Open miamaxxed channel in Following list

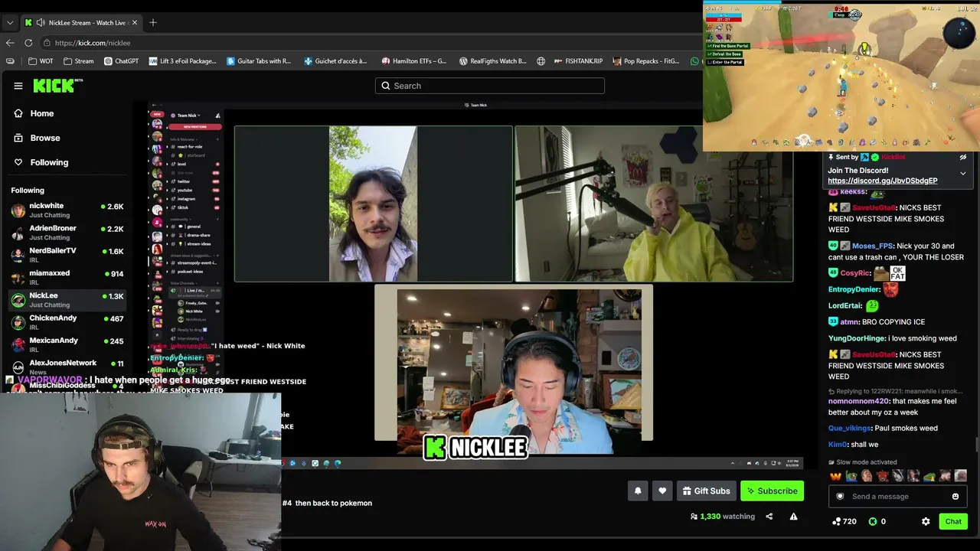coord(67,278)
